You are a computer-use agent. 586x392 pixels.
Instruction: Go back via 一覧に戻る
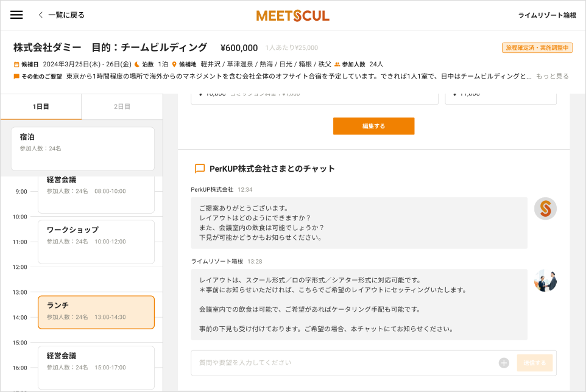(62, 15)
